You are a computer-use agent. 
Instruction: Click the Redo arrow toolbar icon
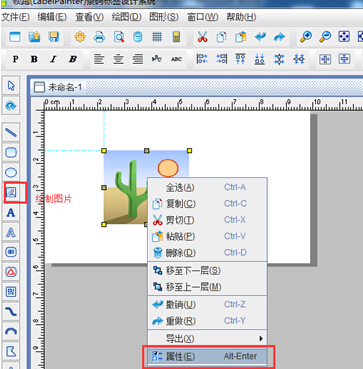point(279,37)
